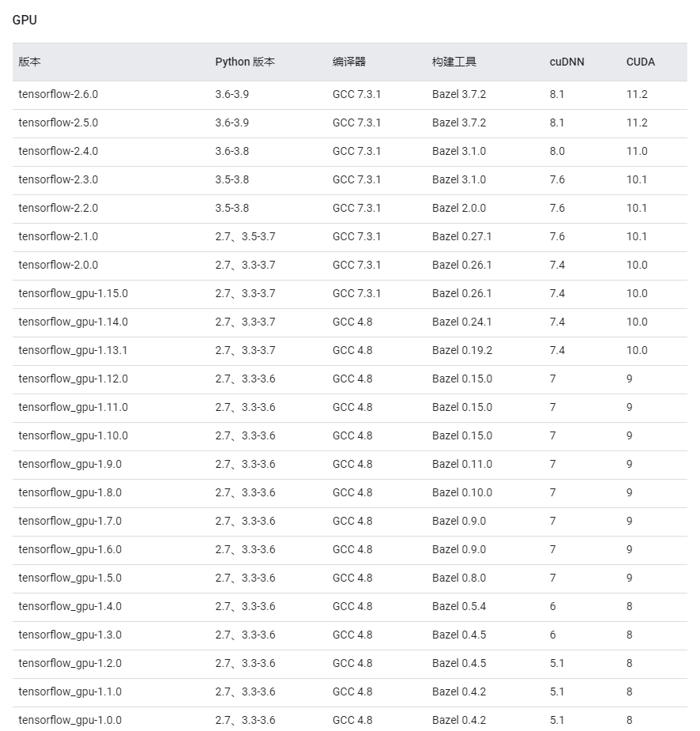Click the Python 版本 column header
This screenshot has width=700, height=731.
pos(243,62)
